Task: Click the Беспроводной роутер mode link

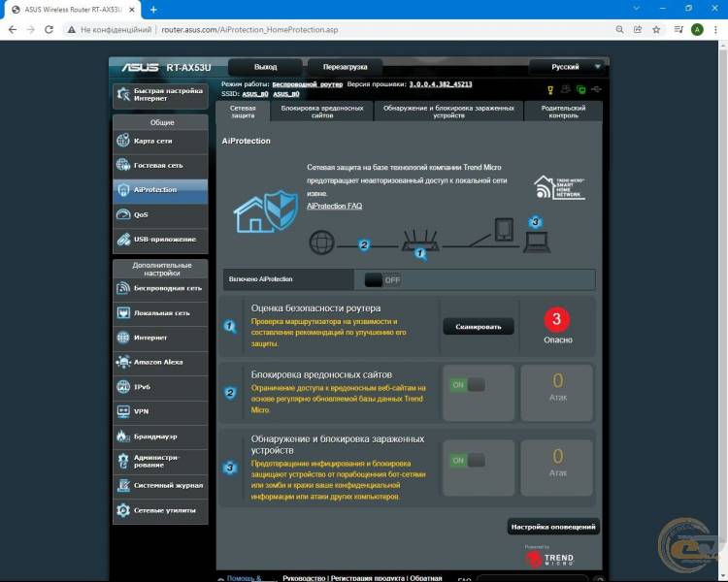Action: [x=308, y=84]
